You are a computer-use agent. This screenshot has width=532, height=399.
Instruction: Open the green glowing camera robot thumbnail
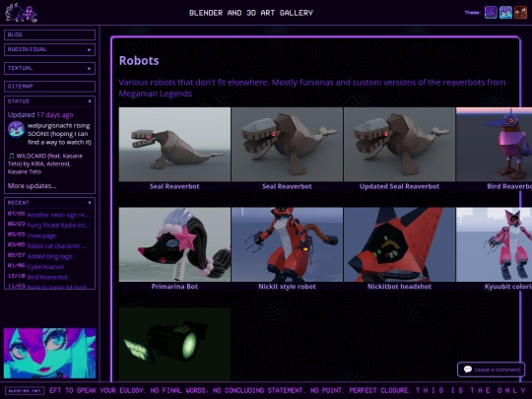click(x=174, y=344)
